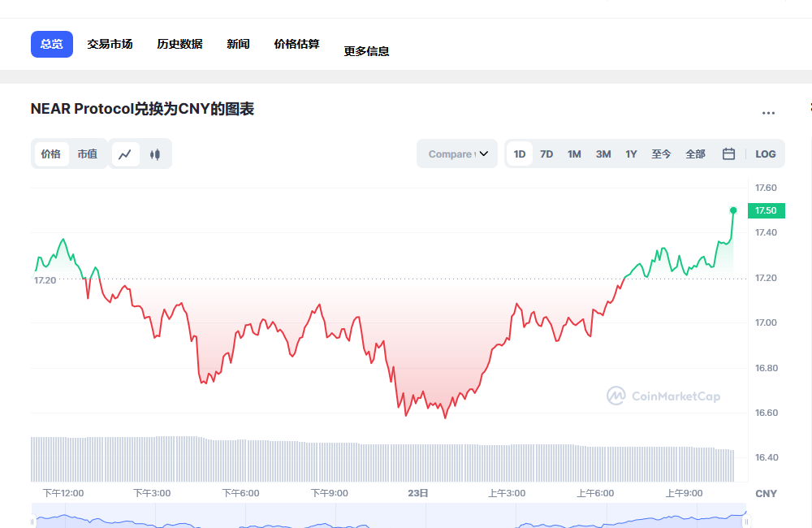Click the 上午9:00 time axis label
Image resolution: width=812 pixels, height=528 pixels.
(x=684, y=493)
